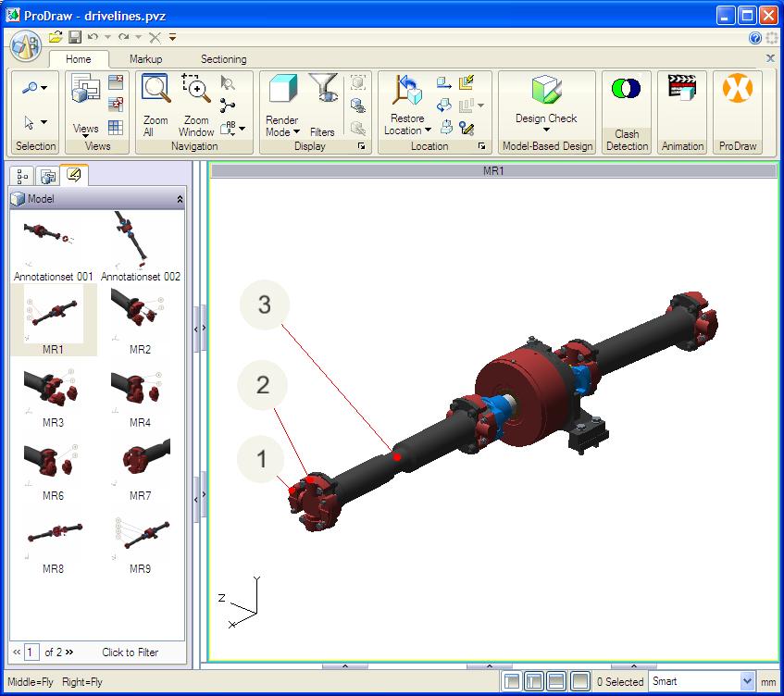The width and height of the screenshot is (784, 696).
Task: Go to the next thumbnail page arrow
Action: 69,652
